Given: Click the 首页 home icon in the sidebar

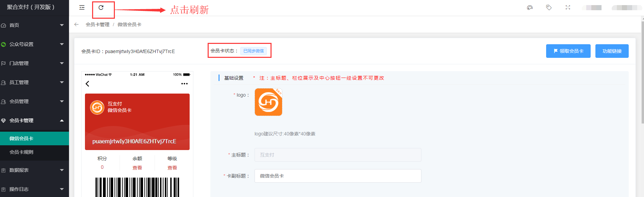Looking at the screenshot, I should (x=3, y=25).
